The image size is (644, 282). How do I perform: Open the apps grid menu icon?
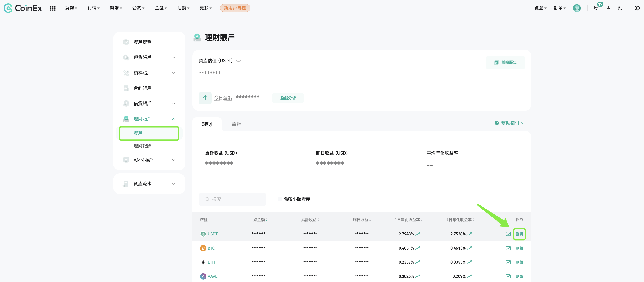point(53,8)
